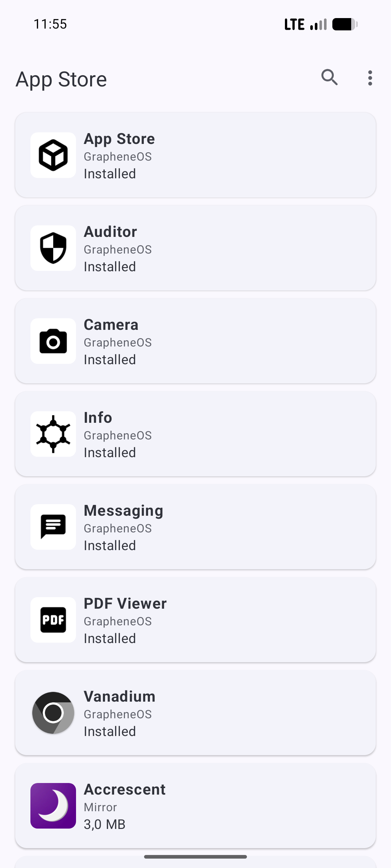Screen dimensions: 391x868
Task: Tap the Auditor shield icon
Action: click(53, 248)
